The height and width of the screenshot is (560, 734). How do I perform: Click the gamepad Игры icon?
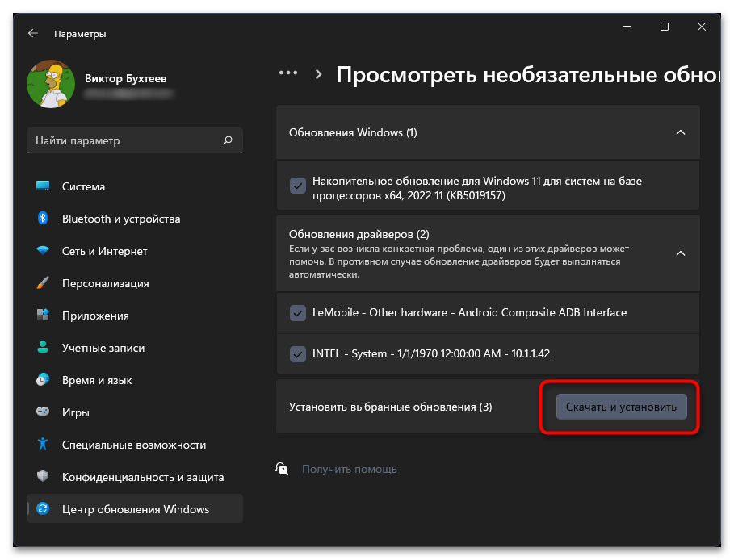pyautogui.click(x=43, y=412)
